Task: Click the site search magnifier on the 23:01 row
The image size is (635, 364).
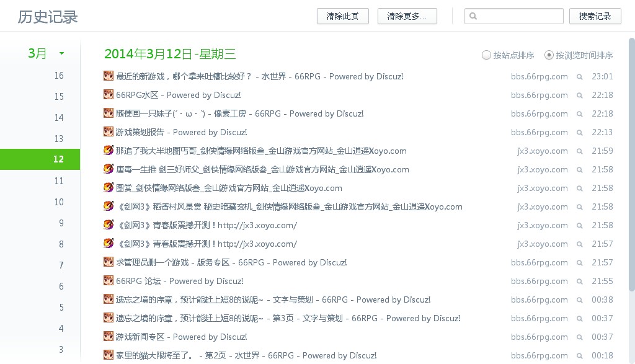Action: [x=580, y=77]
